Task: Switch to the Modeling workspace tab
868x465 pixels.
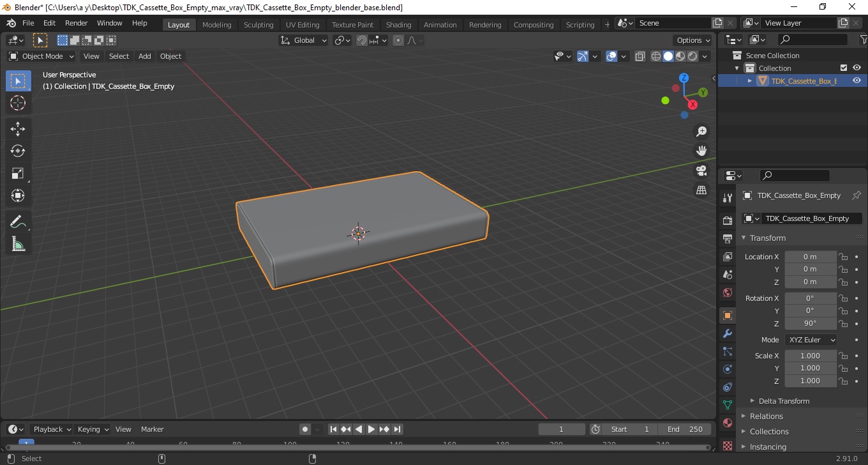Action: coord(216,25)
